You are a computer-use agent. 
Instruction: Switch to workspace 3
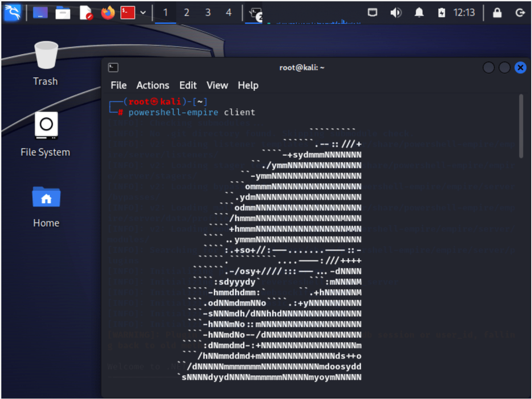(x=208, y=13)
